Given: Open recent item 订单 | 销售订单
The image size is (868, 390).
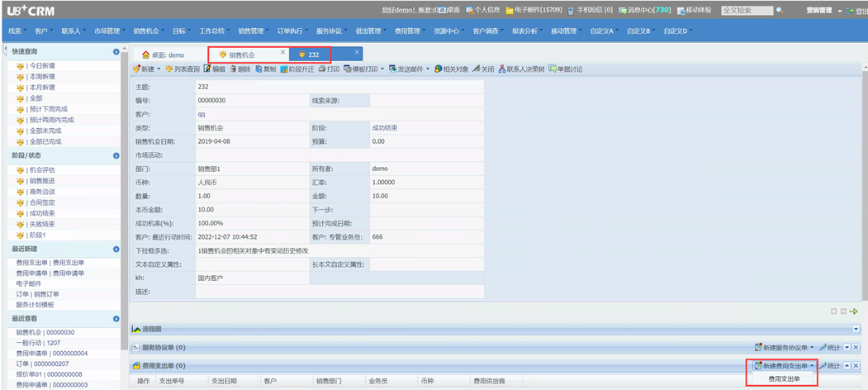Looking at the screenshot, I should click(x=38, y=294).
